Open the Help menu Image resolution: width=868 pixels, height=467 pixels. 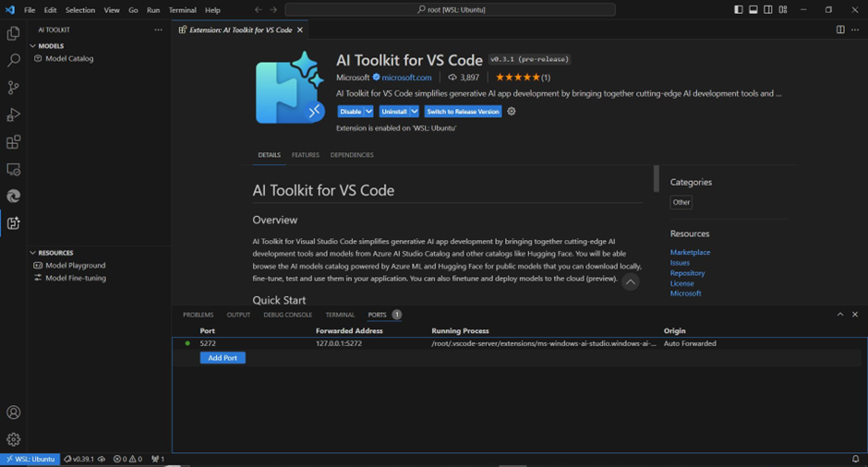pyautogui.click(x=212, y=10)
